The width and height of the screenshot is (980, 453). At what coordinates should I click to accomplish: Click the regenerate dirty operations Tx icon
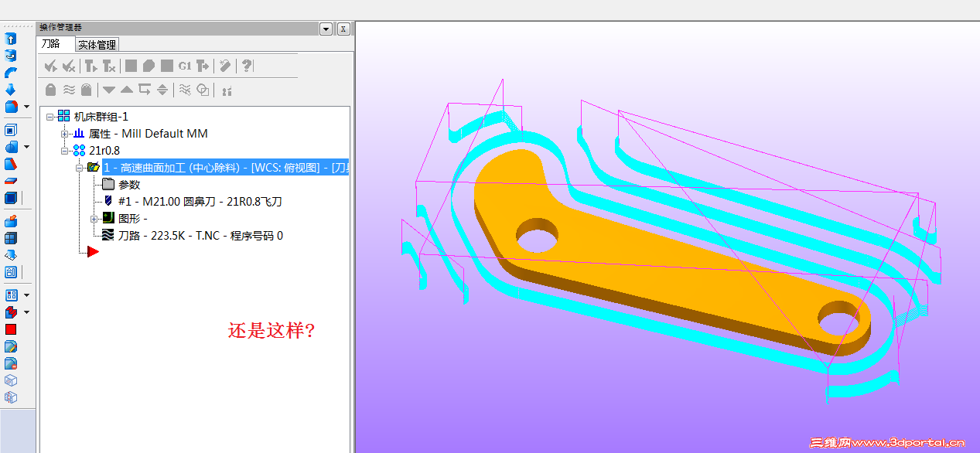[x=109, y=66]
